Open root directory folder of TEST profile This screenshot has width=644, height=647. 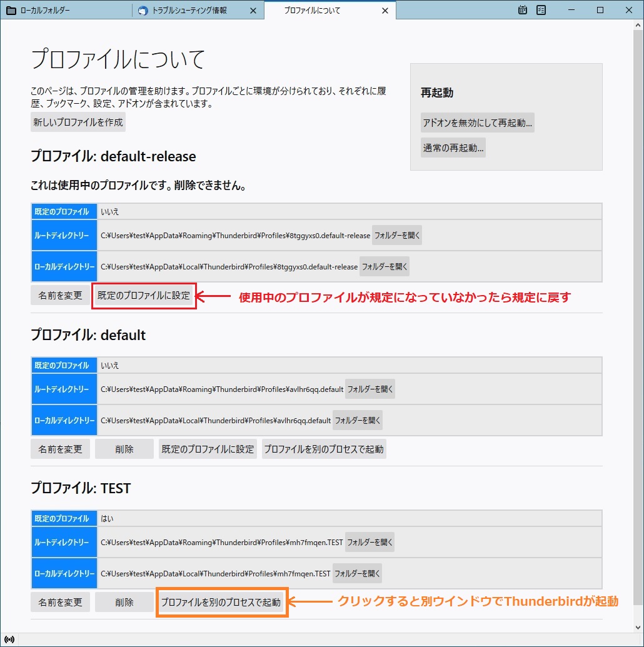coord(370,542)
